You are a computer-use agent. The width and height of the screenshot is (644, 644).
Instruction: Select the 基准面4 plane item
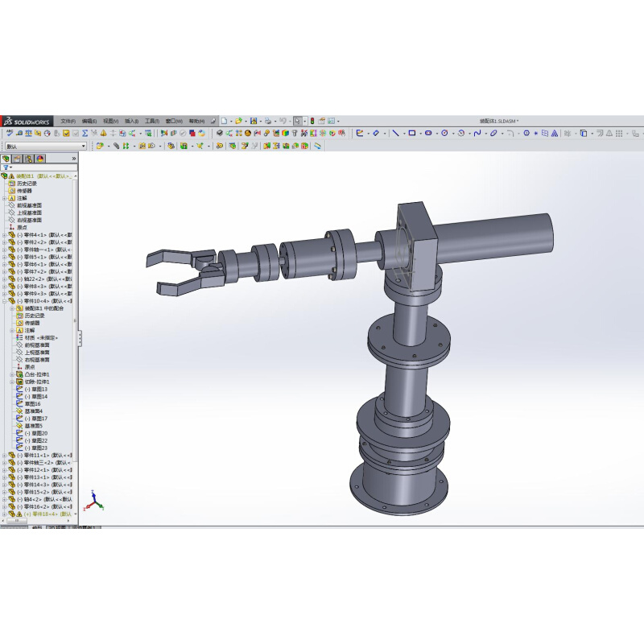coord(29,411)
